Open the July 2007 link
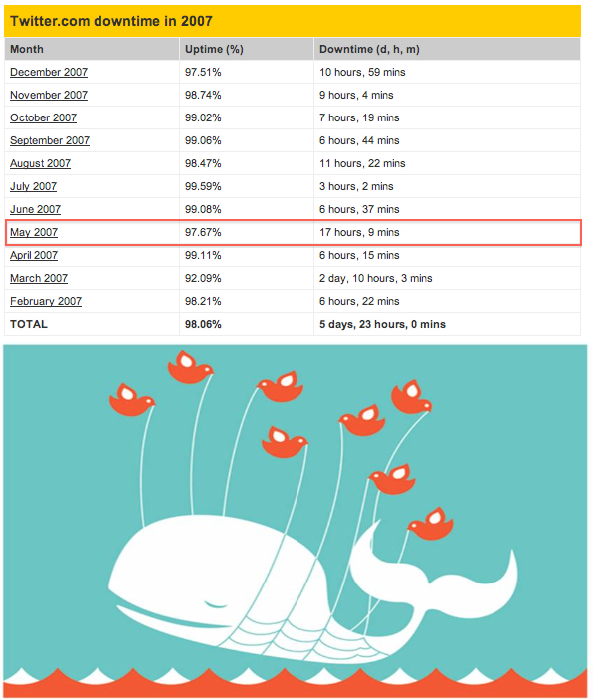The image size is (593, 700). click(x=34, y=186)
